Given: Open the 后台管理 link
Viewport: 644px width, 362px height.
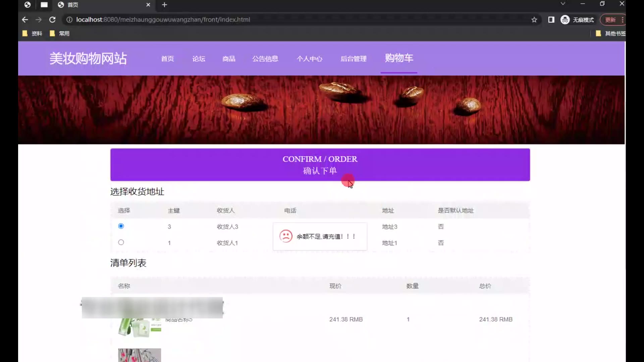Looking at the screenshot, I should 354,59.
